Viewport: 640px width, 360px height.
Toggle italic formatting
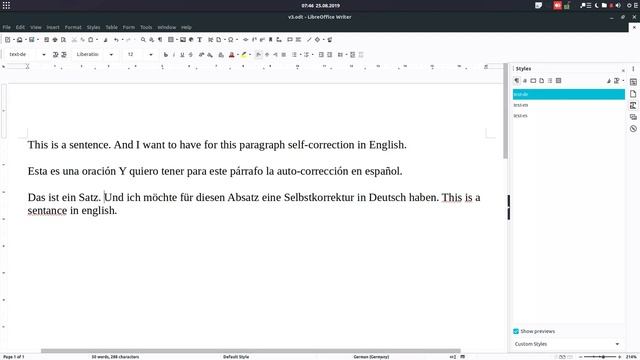point(174,54)
